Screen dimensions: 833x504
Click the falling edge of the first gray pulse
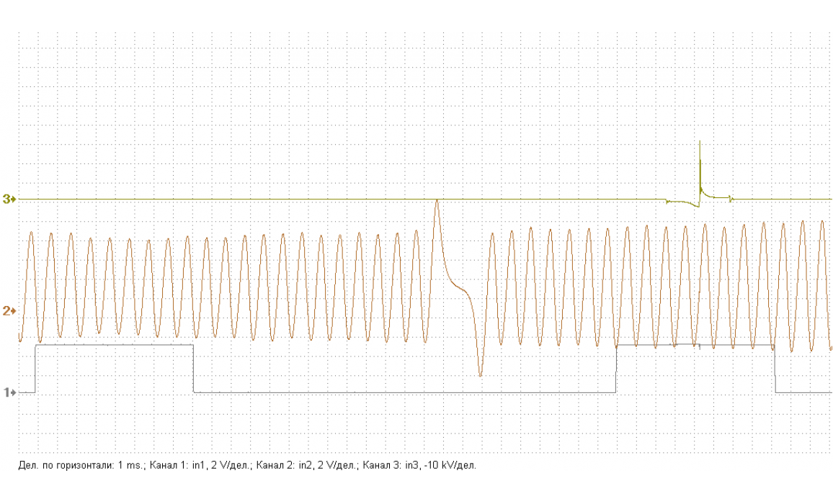pyautogui.click(x=193, y=369)
